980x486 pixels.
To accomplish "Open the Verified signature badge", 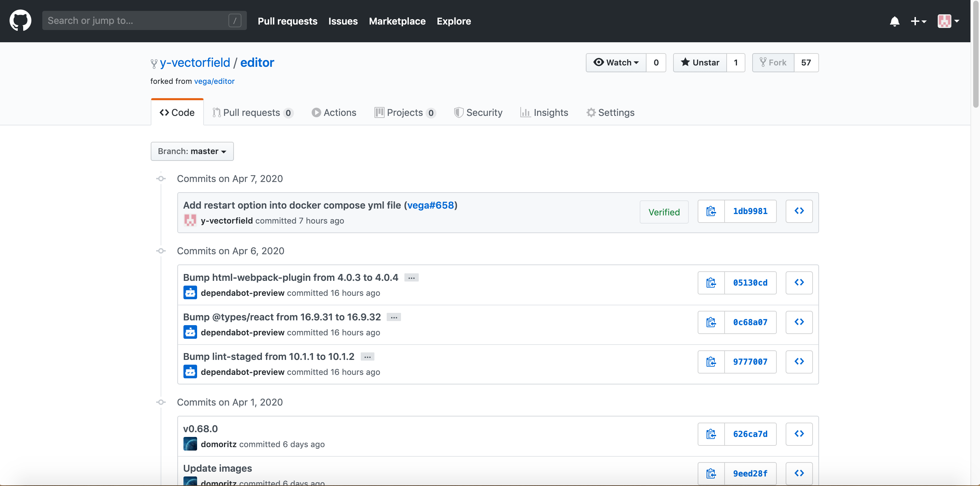I will (x=664, y=212).
